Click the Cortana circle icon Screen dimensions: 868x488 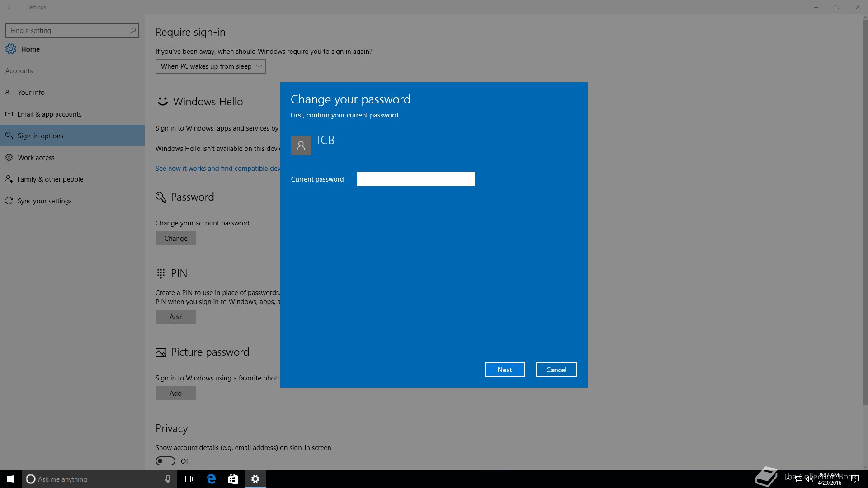click(31, 479)
